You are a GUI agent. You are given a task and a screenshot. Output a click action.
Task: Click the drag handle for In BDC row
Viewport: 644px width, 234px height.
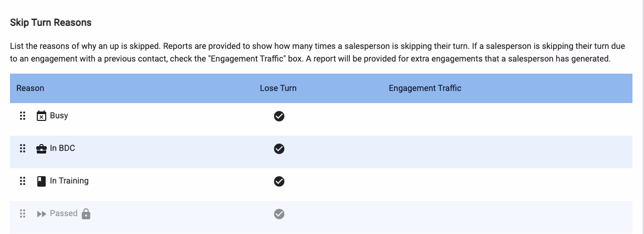(x=23, y=149)
